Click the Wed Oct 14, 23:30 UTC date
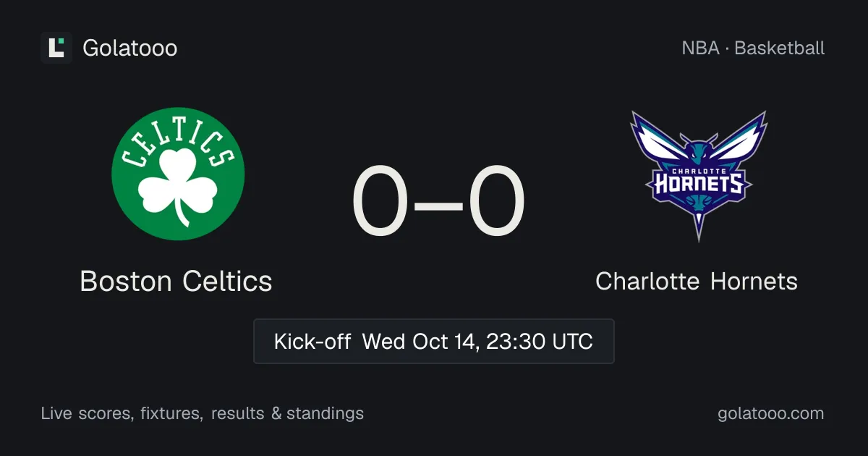Viewport: 868px width, 456px height. tap(477, 341)
